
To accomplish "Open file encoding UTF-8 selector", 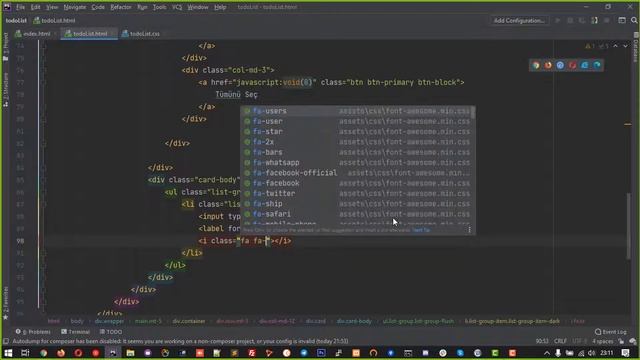I will [x=579, y=341].
